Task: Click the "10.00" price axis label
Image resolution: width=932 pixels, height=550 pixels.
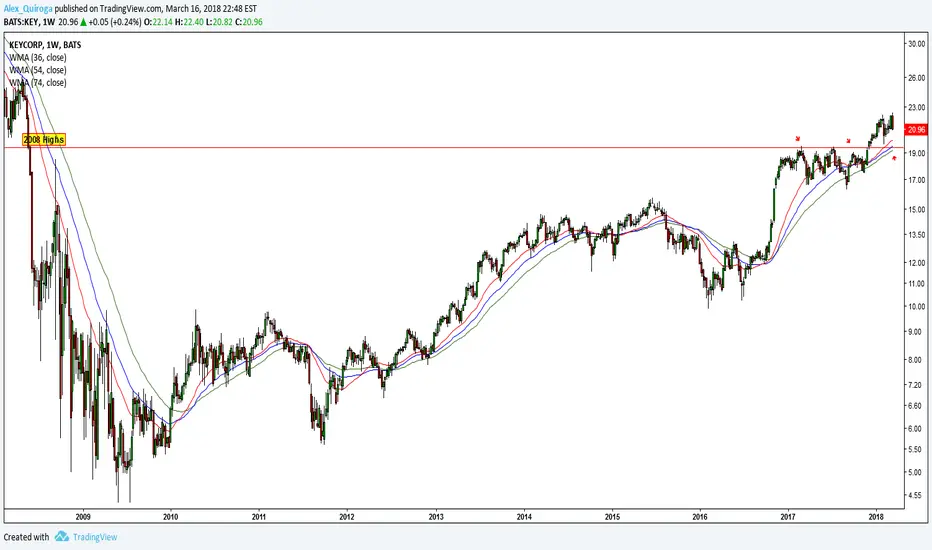Action: tap(917, 306)
